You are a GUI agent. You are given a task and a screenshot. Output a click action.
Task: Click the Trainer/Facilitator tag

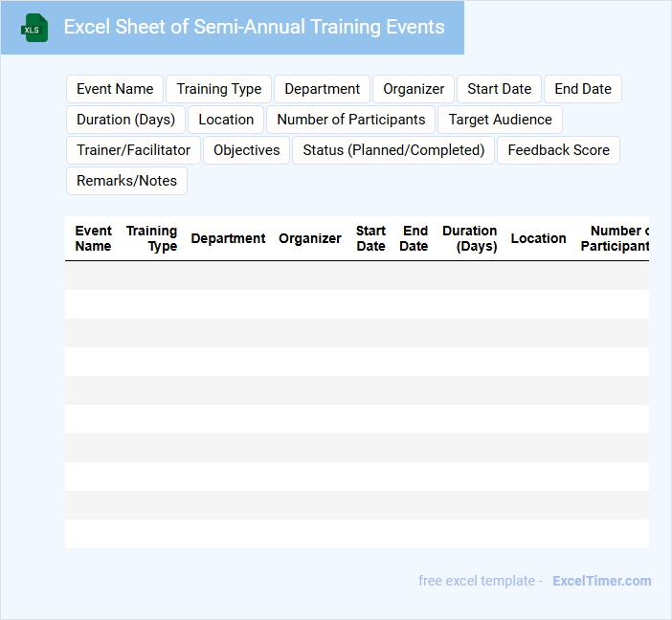pos(133,150)
